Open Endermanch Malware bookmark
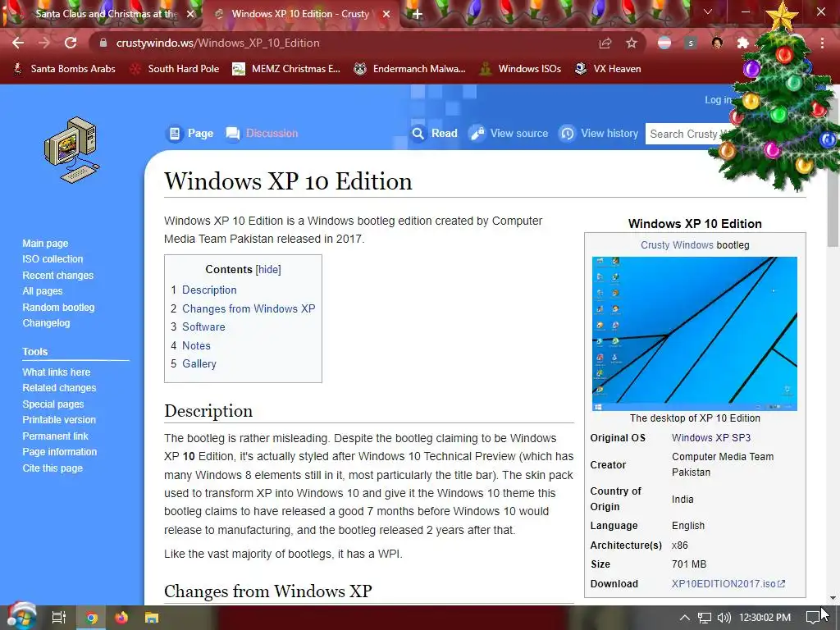The height and width of the screenshot is (630, 840). [x=410, y=69]
